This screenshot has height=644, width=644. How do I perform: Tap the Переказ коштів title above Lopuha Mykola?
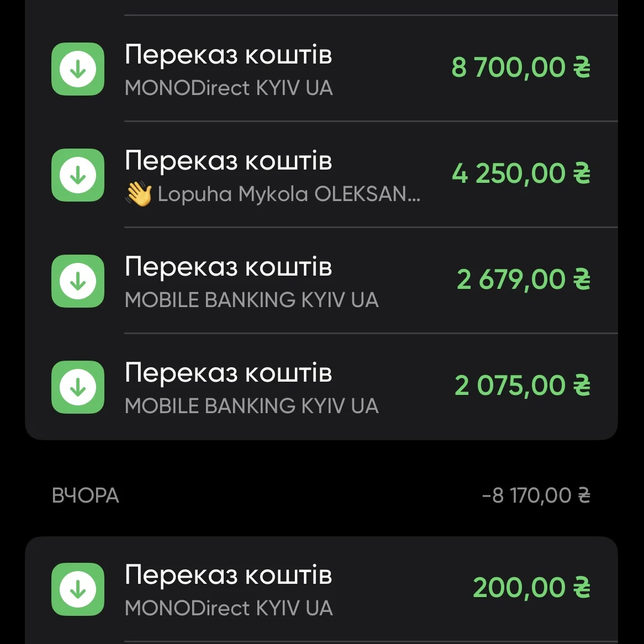pyautogui.click(x=229, y=161)
